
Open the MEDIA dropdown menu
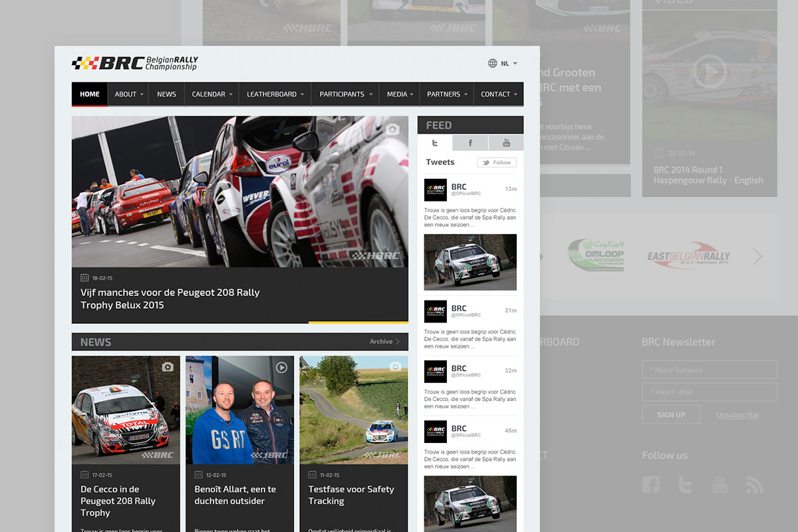pos(399,94)
